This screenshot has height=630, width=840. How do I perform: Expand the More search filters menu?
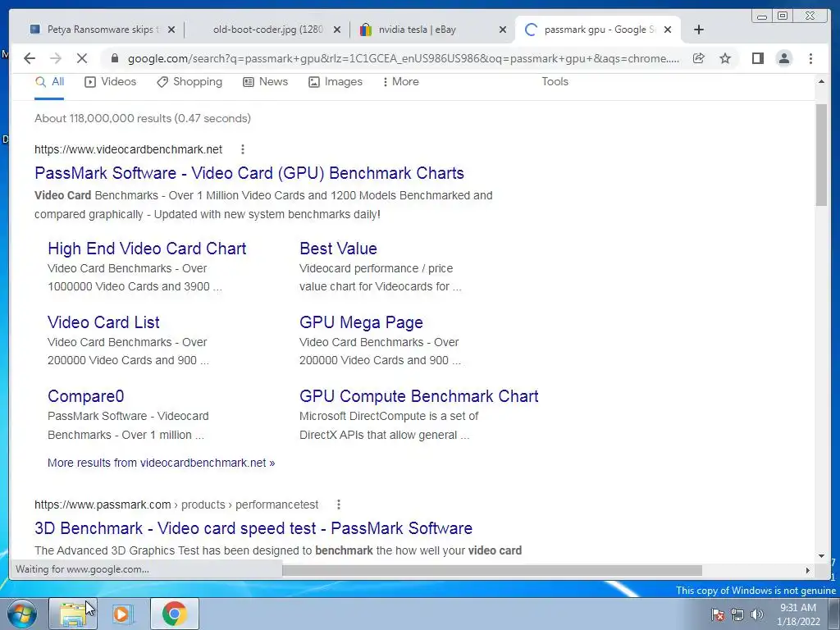point(400,82)
